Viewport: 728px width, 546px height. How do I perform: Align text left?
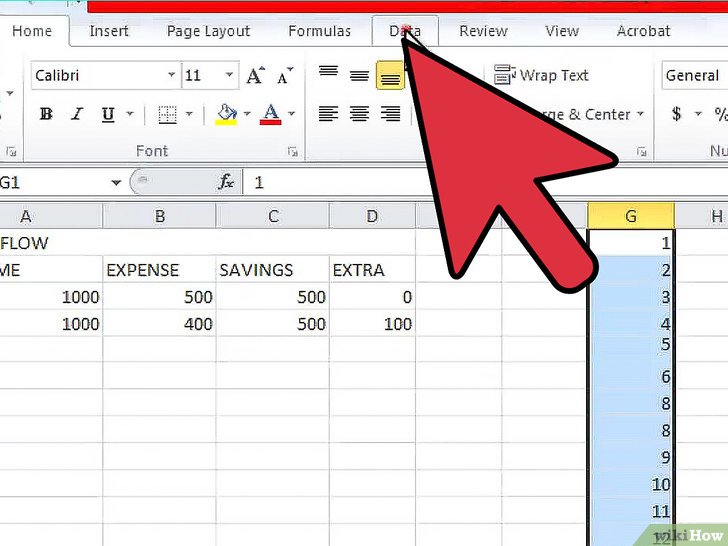coord(328,114)
